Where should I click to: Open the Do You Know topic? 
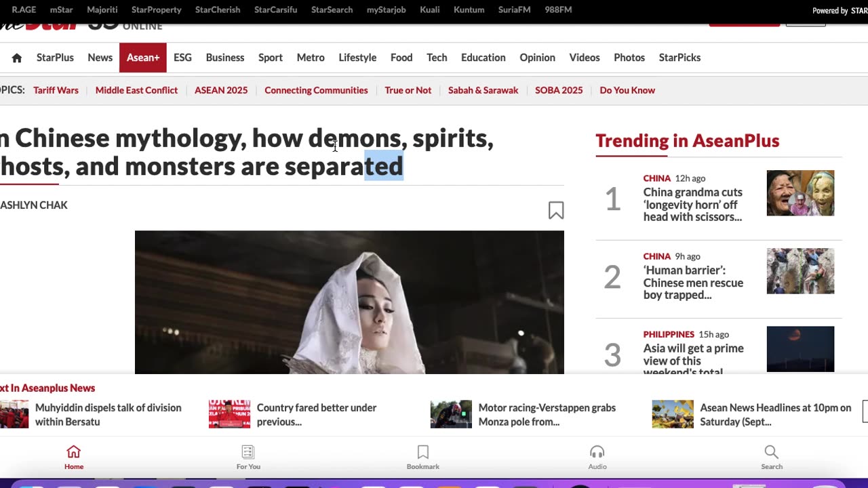tap(627, 90)
